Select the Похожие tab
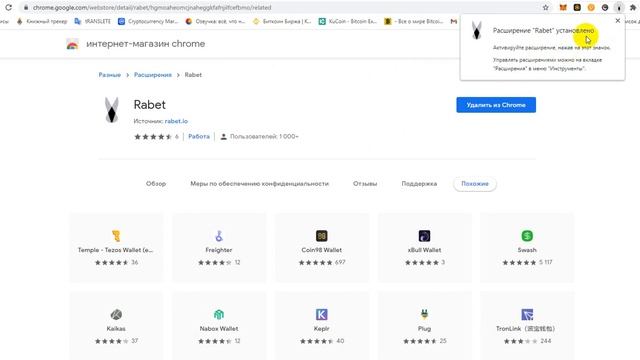 tap(475, 184)
